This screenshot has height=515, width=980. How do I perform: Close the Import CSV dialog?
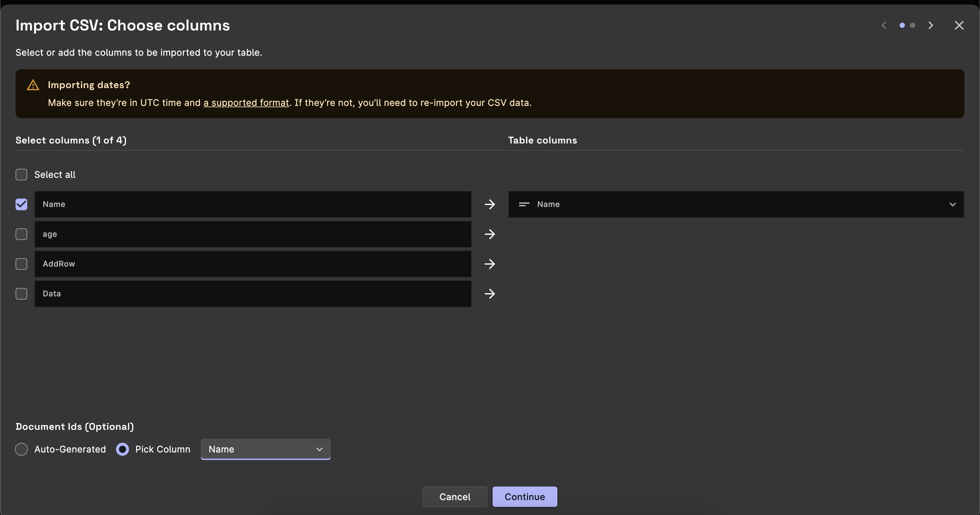click(x=959, y=26)
